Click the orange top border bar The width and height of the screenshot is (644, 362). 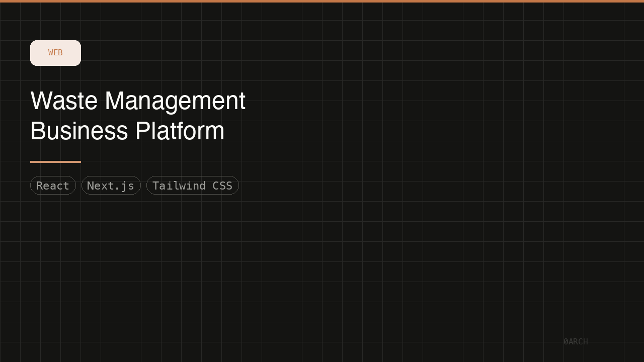(322, 2)
